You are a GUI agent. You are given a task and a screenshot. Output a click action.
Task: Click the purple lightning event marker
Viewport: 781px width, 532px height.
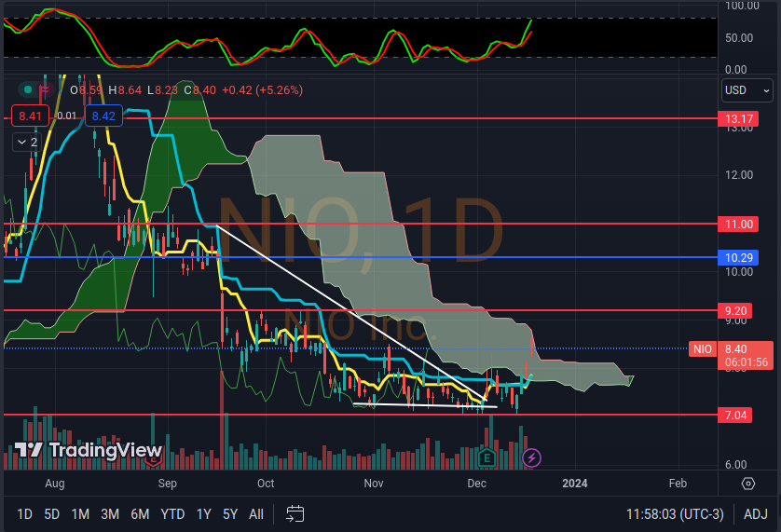point(531,457)
